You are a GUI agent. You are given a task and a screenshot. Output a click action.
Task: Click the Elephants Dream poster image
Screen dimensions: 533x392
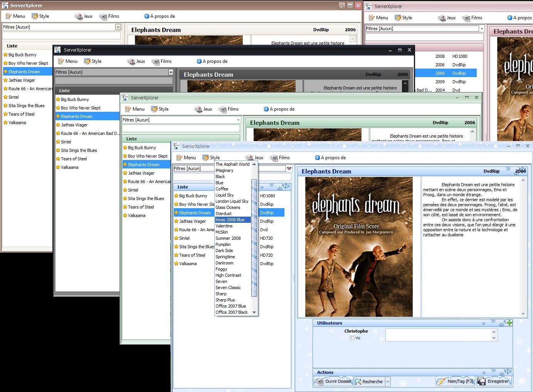coord(359,247)
